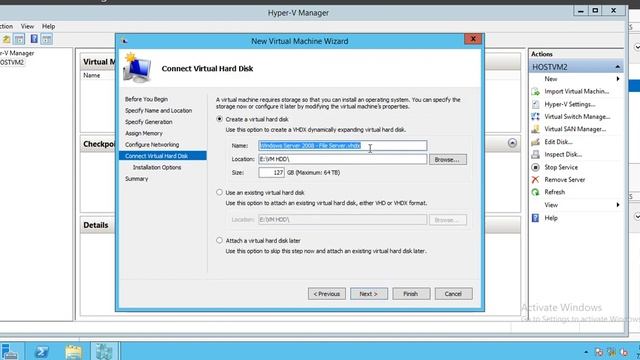Click the Inspect Disk icon

[x=536, y=155]
